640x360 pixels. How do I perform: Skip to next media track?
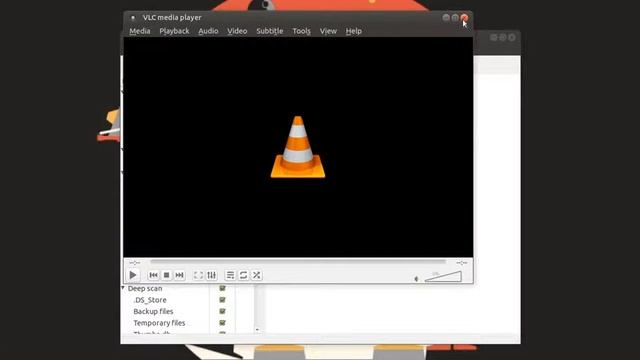click(x=179, y=275)
